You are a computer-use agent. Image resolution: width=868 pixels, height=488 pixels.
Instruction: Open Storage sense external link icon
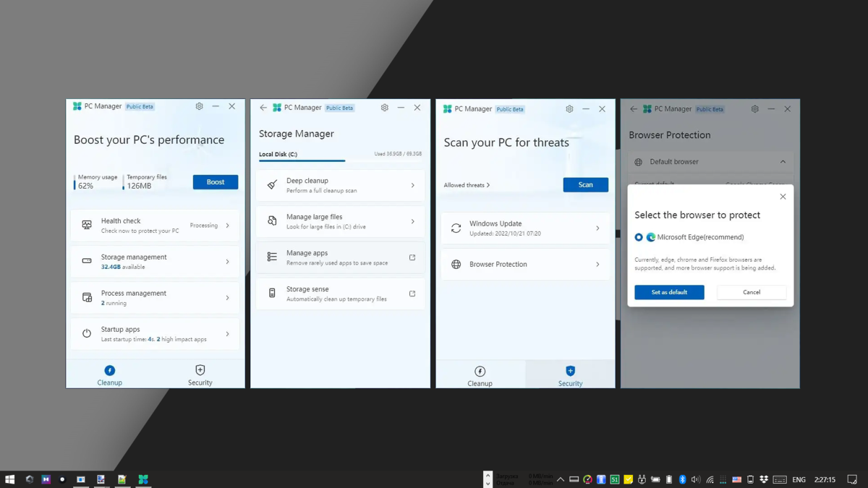(412, 294)
